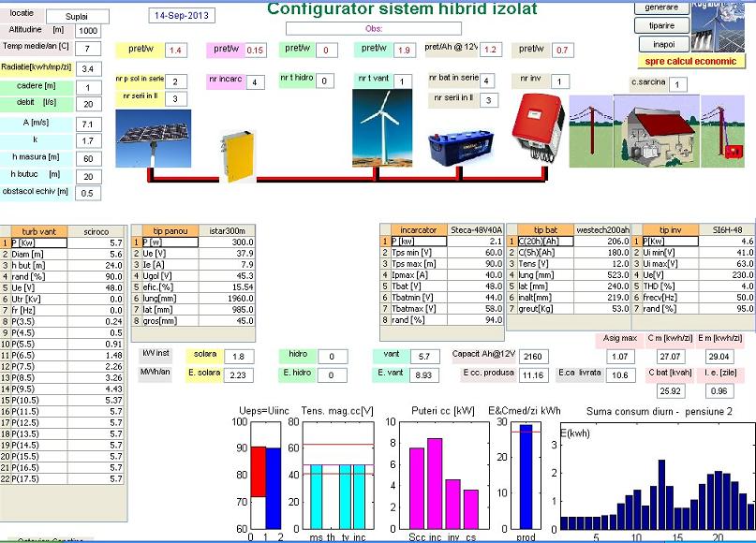Click the nr bat in serie field

(486, 81)
